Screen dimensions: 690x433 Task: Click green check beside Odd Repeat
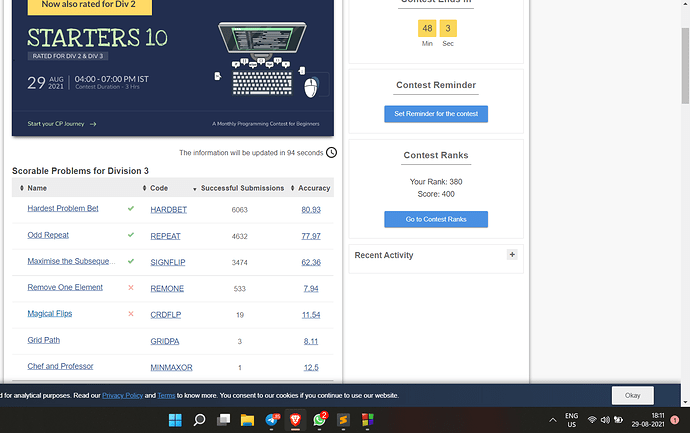[x=131, y=235]
